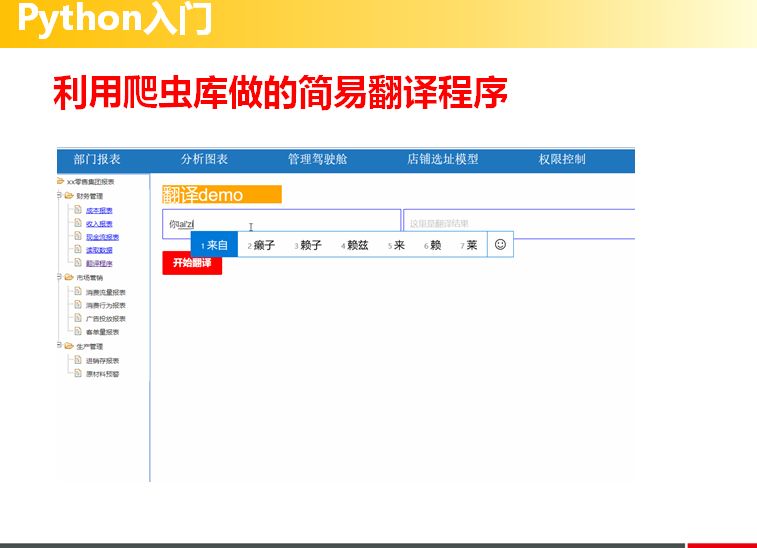Click the document icon beside 广告投放报表

click(78, 318)
